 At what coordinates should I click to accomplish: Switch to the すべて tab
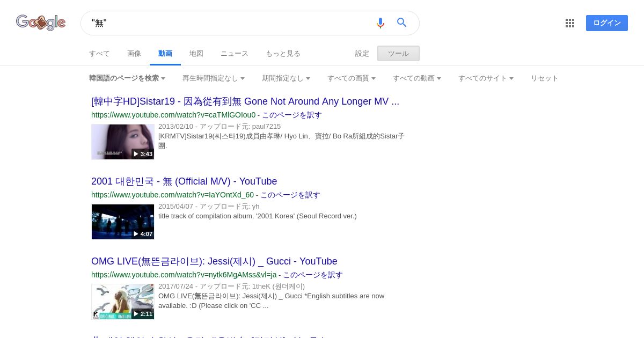click(x=99, y=54)
